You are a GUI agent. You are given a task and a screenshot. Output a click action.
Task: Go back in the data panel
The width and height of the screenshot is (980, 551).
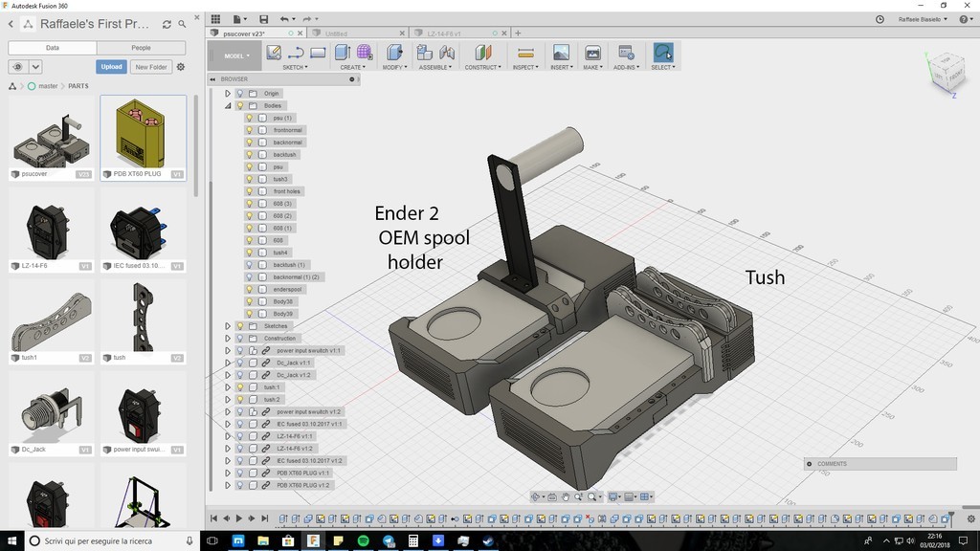click(11, 24)
